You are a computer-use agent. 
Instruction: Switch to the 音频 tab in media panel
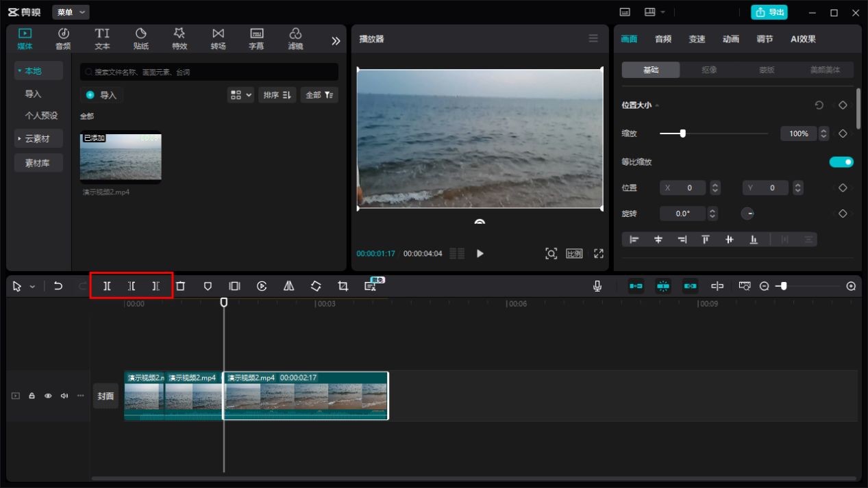coord(63,39)
